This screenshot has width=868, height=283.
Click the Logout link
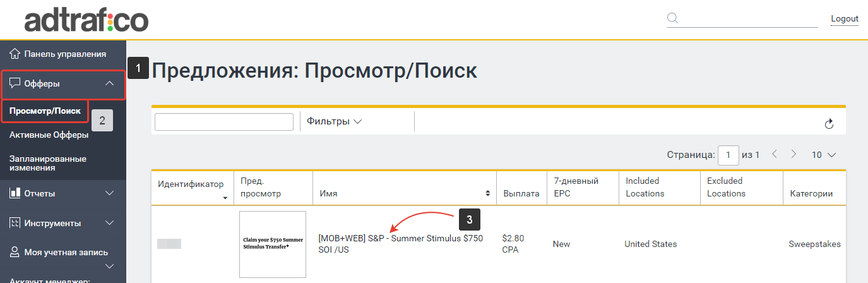click(x=844, y=18)
